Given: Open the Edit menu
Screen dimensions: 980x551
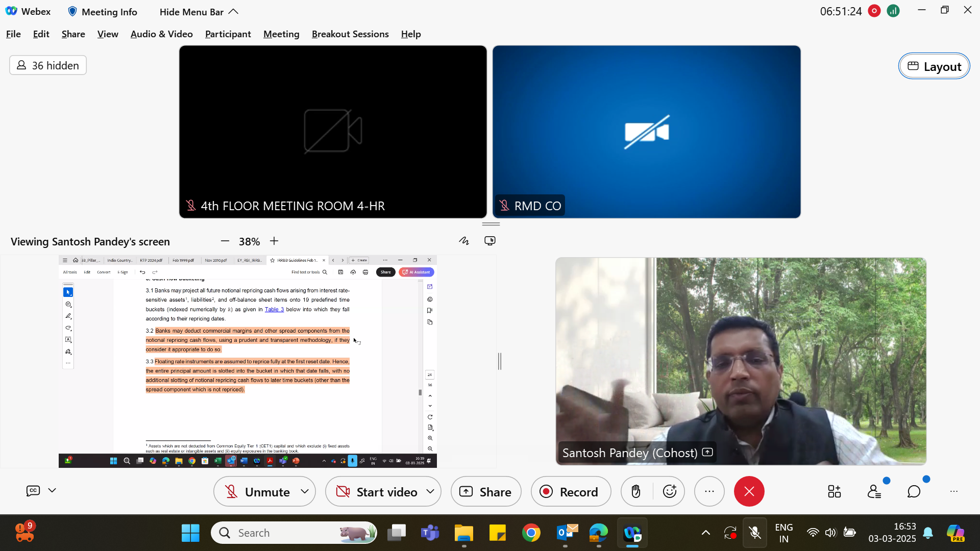Looking at the screenshot, I should pyautogui.click(x=41, y=34).
